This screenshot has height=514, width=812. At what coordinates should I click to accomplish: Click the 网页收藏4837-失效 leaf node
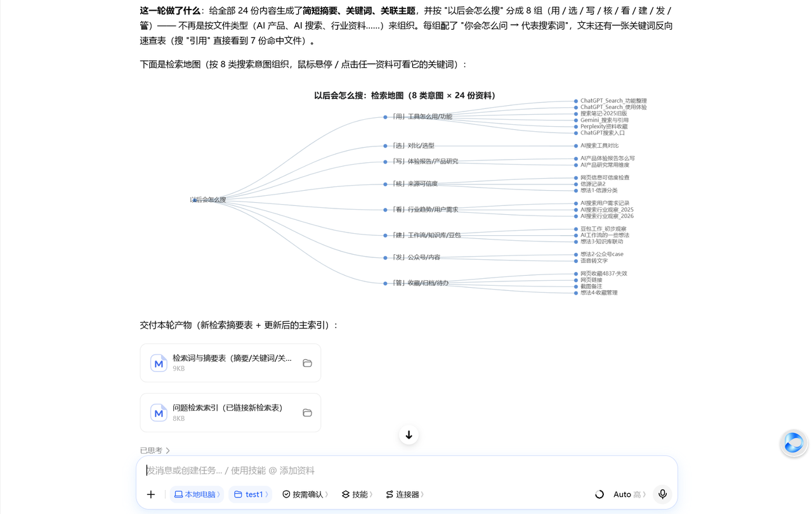click(601, 274)
